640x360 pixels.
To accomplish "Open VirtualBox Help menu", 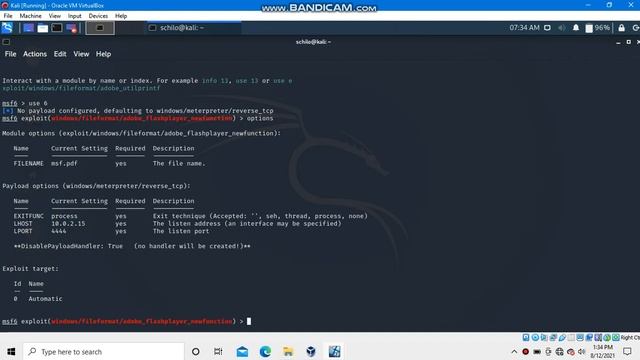I will [x=121, y=16].
